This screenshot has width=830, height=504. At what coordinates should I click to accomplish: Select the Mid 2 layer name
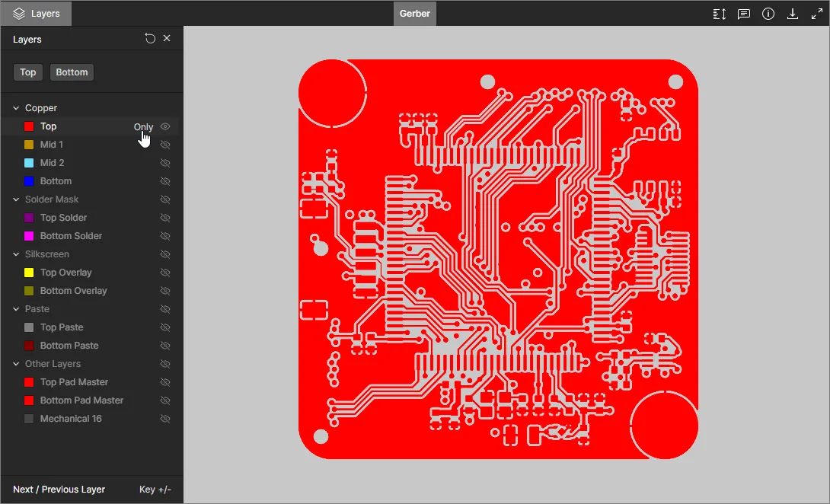(x=52, y=163)
